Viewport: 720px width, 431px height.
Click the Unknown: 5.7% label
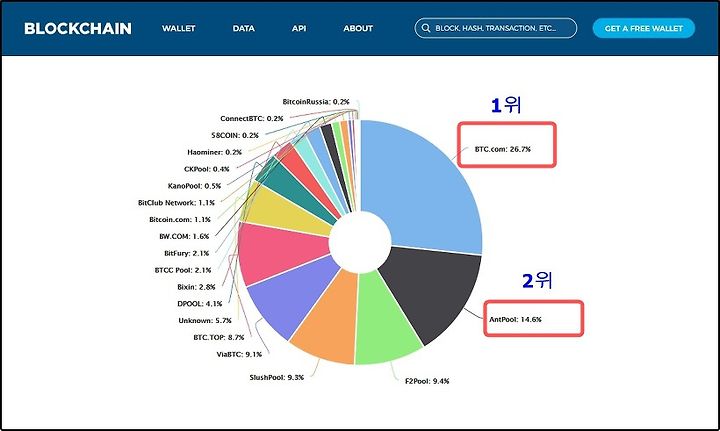tap(205, 320)
